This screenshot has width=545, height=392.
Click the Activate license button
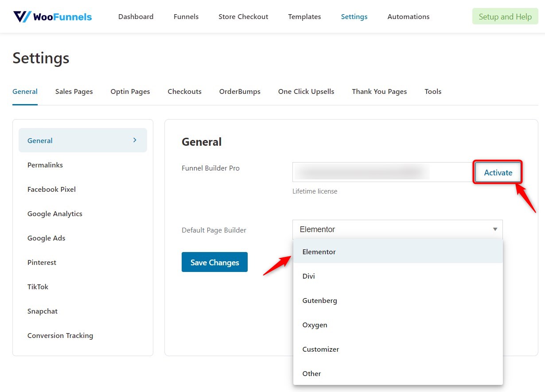(498, 173)
